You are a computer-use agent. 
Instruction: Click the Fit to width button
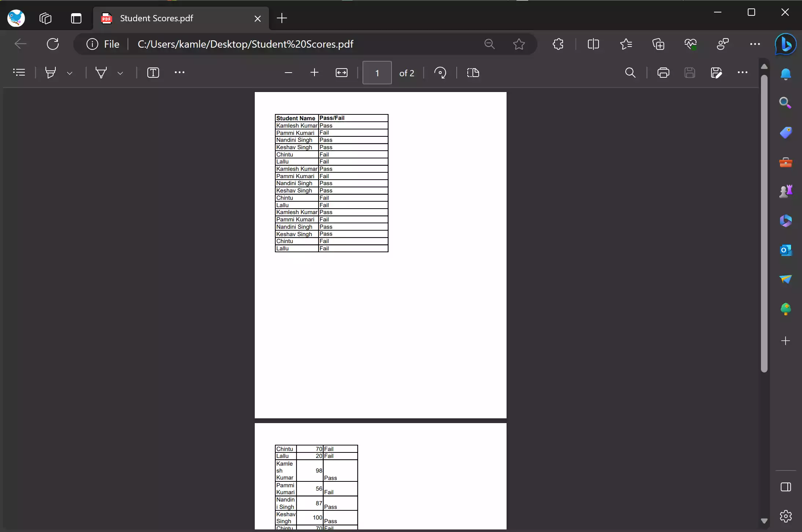(x=341, y=73)
